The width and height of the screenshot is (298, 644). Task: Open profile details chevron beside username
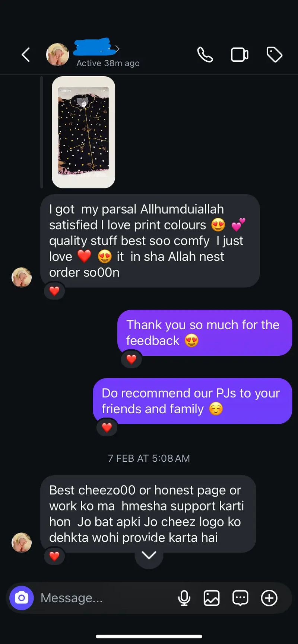click(117, 49)
